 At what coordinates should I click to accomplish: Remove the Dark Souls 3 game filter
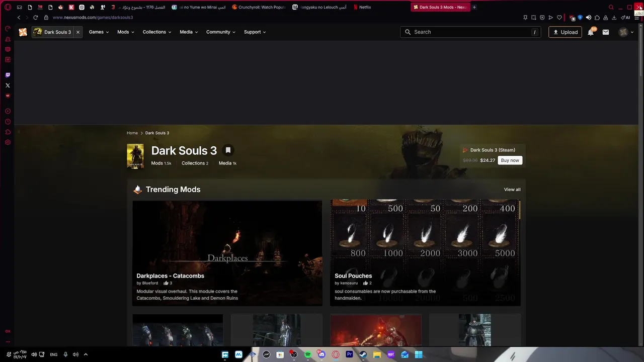click(77, 32)
